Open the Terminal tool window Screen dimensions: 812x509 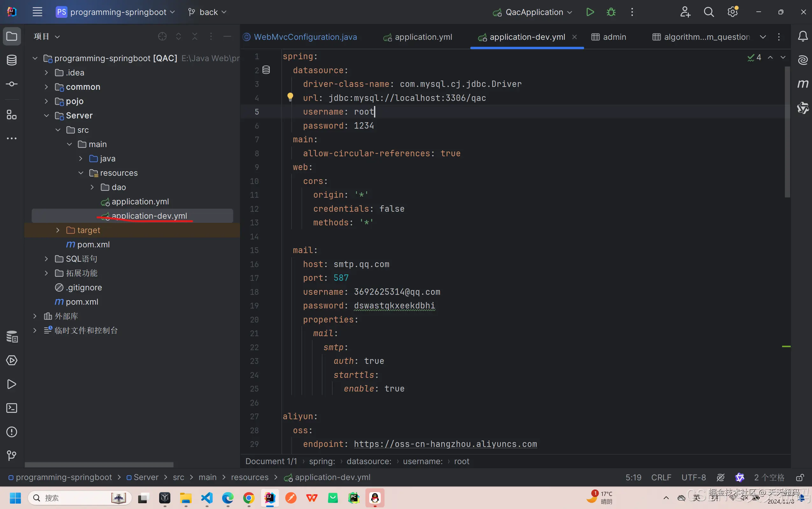point(12,408)
